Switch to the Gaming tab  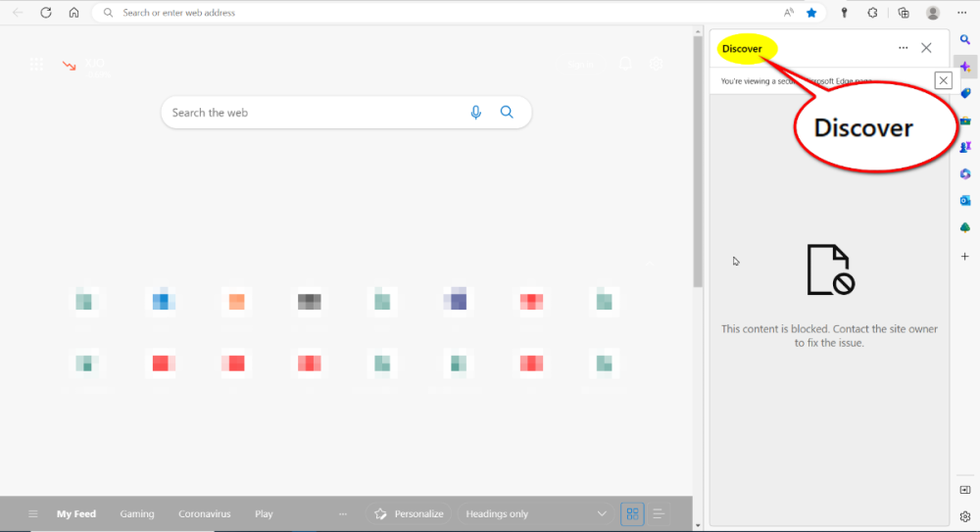[137, 513]
